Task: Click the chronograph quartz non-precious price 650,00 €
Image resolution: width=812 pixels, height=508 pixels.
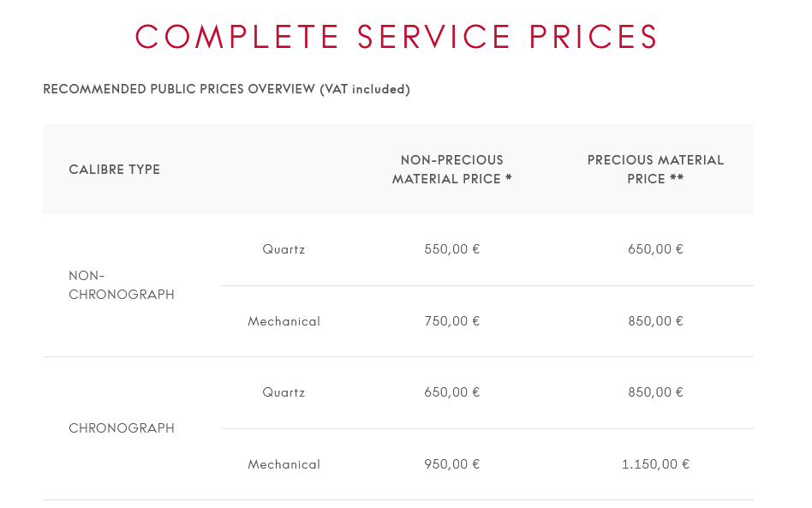Action: click(451, 392)
